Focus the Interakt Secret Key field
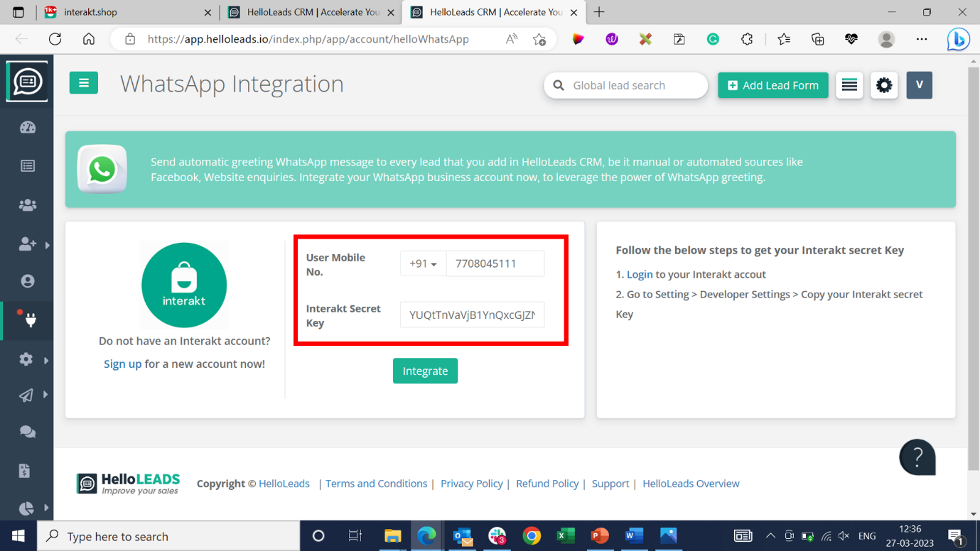 [x=472, y=315]
